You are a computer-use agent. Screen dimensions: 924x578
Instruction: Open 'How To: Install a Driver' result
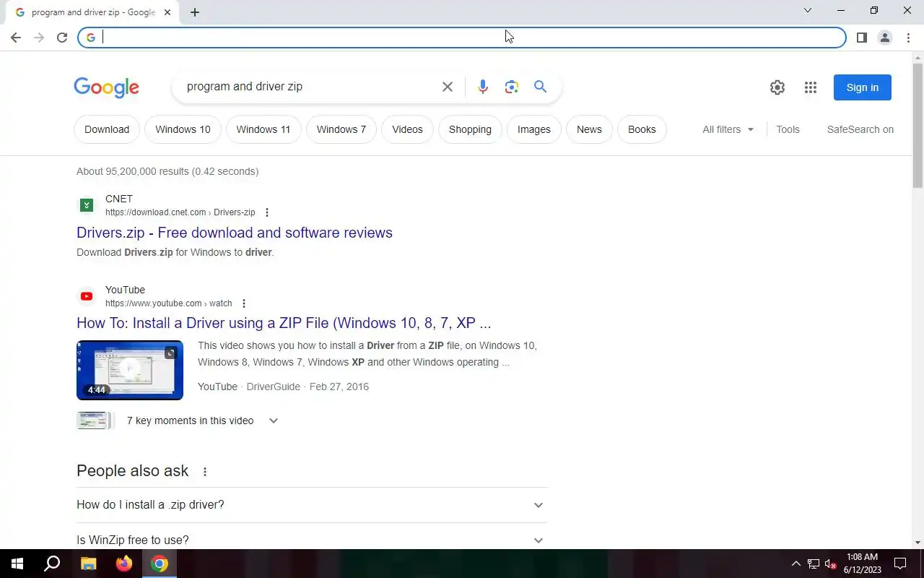[x=284, y=323]
